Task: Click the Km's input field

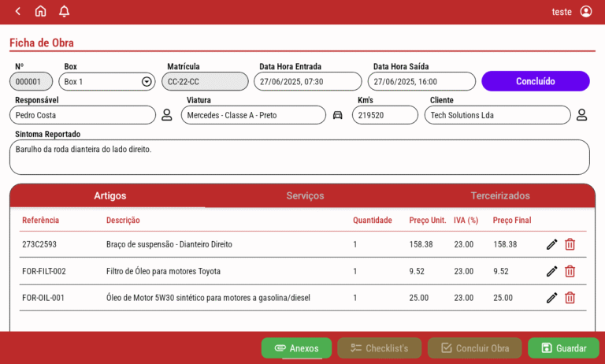Action: pyautogui.click(x=384, y=115)
